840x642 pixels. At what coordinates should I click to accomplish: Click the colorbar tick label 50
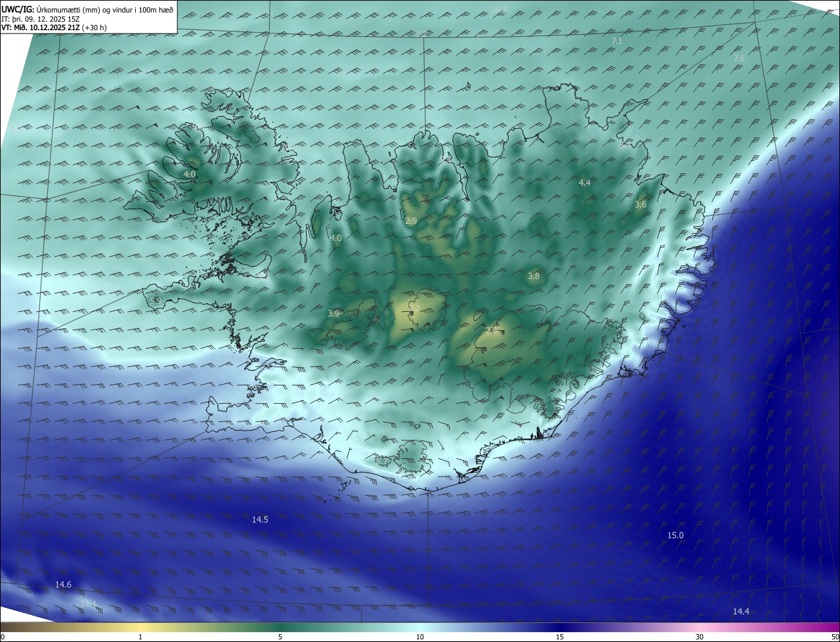(835, 637)
